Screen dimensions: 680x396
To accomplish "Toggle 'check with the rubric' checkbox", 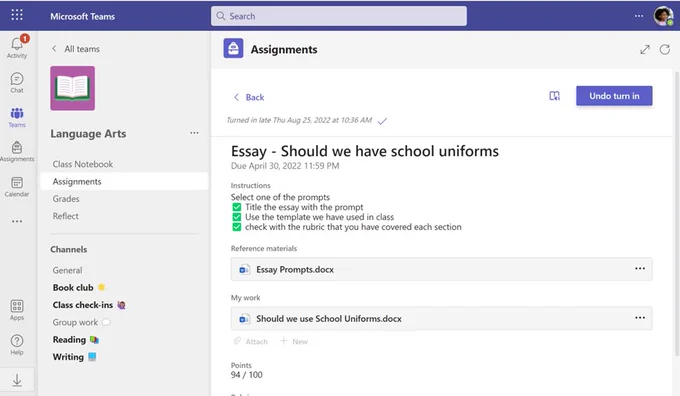I will click(x=237, y=227).
